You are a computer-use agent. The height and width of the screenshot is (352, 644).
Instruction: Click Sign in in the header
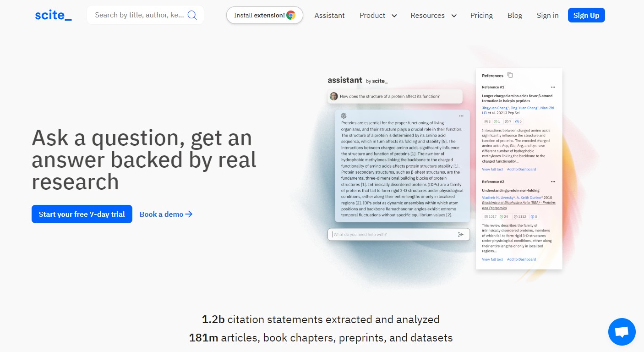(x=547, y=15)
